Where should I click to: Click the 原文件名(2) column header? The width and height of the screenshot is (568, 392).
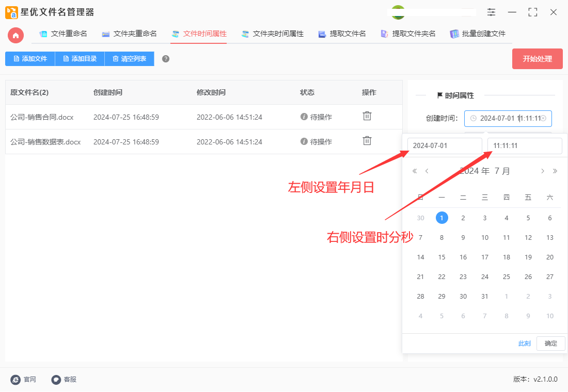pos(29,93)
